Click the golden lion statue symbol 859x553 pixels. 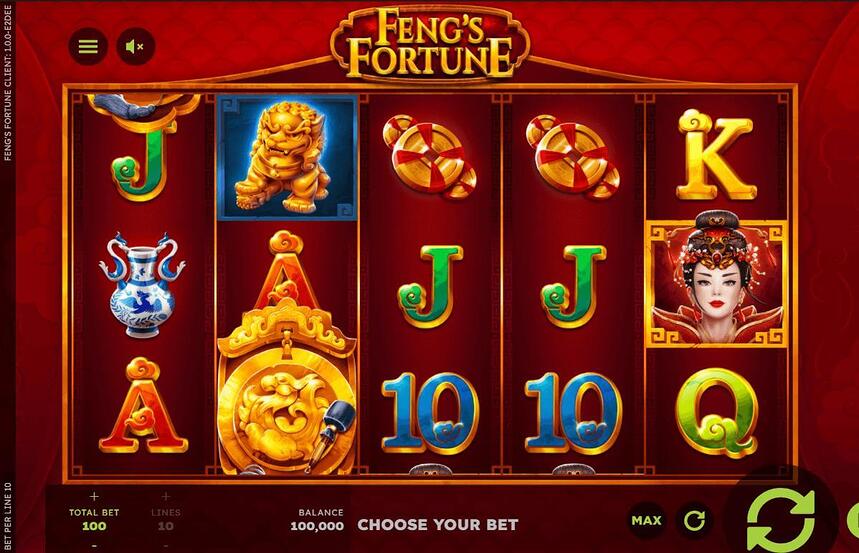287,157
